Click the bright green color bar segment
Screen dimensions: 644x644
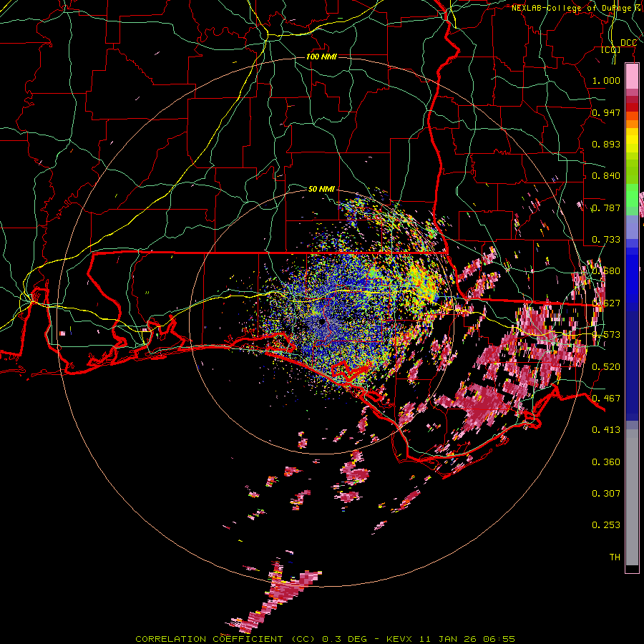pyautogui.click(x=632, y=195)
